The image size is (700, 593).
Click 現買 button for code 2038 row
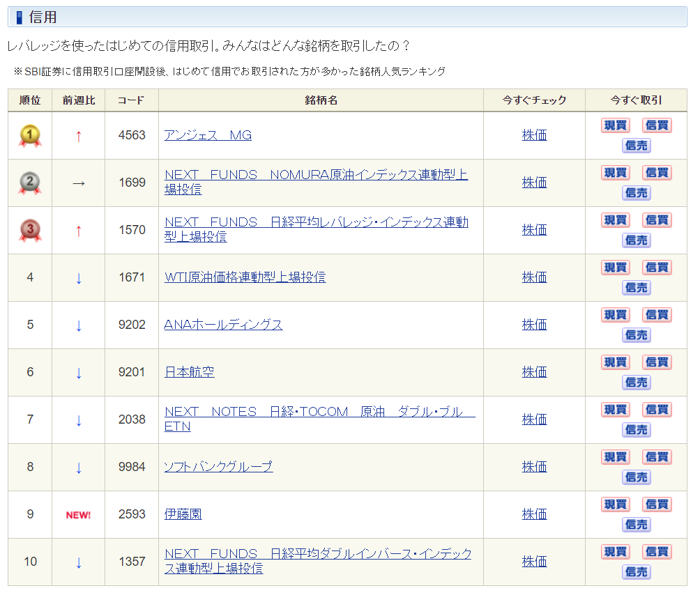point(615,409)
